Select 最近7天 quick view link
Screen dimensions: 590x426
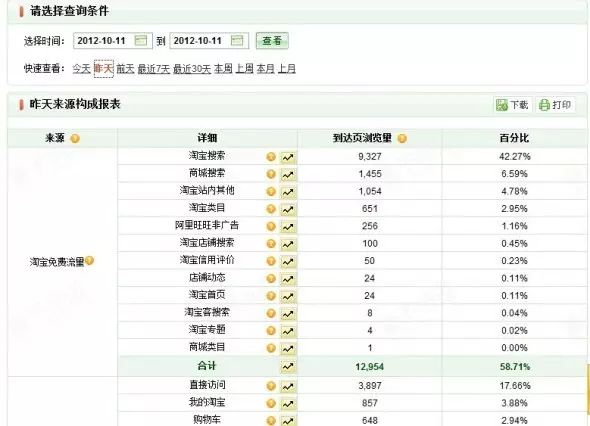pos(154,68)
